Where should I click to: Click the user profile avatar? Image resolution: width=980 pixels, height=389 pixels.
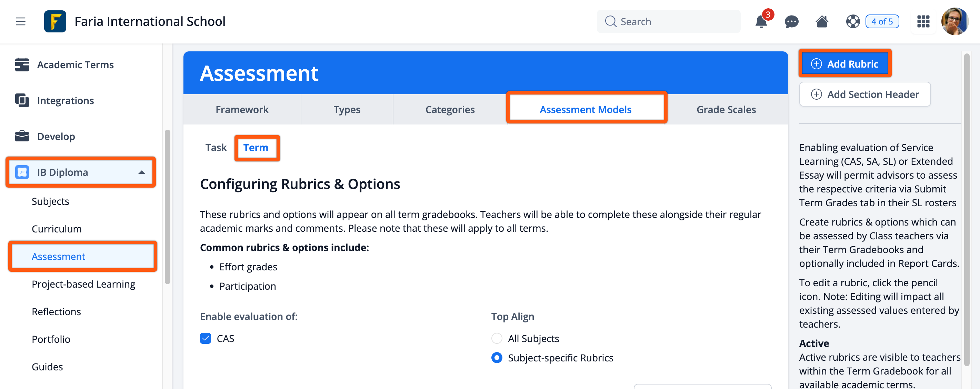point(954,21)
